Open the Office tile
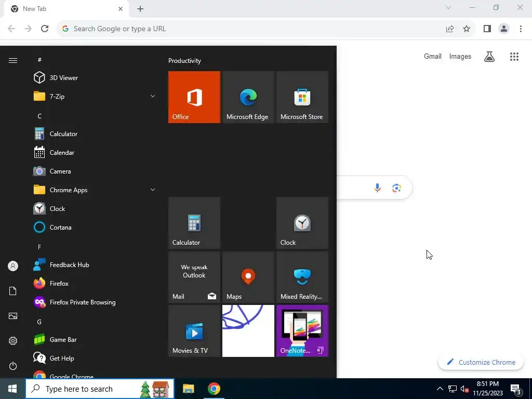This screenshot has height=399, width=532. tap(194, 97)
